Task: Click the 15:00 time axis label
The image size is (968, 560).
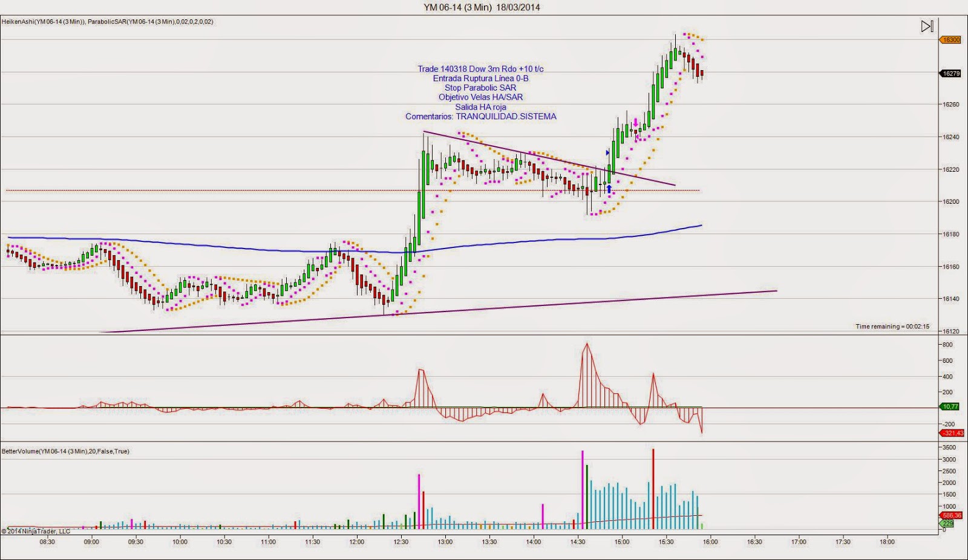Action: 622,542
